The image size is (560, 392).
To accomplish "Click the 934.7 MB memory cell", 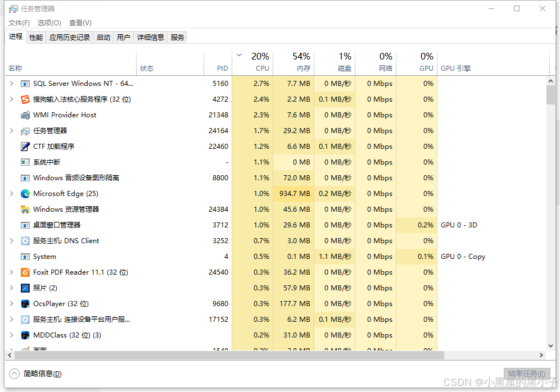I will click(x=293, y=194).
